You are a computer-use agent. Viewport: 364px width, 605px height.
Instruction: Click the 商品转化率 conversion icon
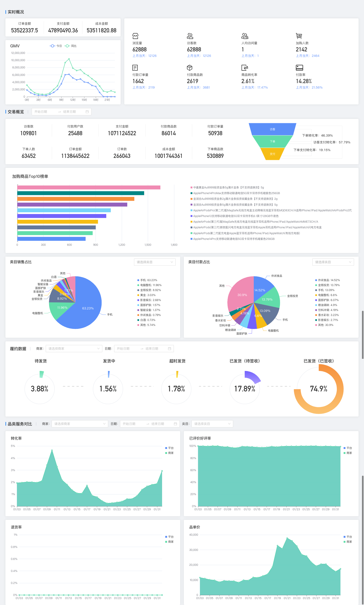coord(245,67)
